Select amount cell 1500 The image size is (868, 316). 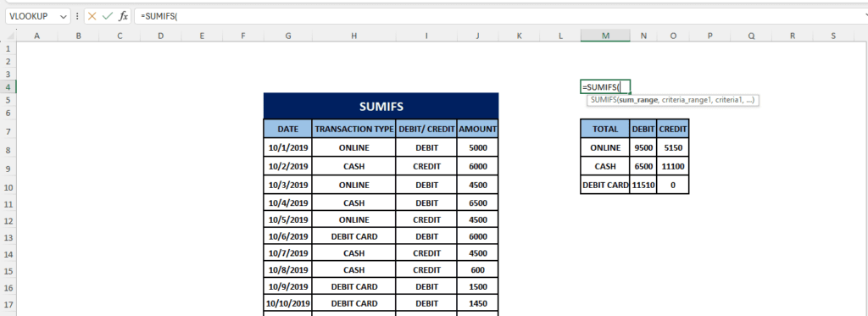coord(478,286)
